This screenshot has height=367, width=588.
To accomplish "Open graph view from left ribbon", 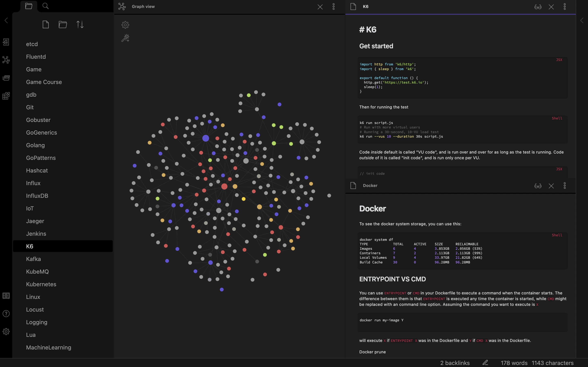I will pos(6,60).
